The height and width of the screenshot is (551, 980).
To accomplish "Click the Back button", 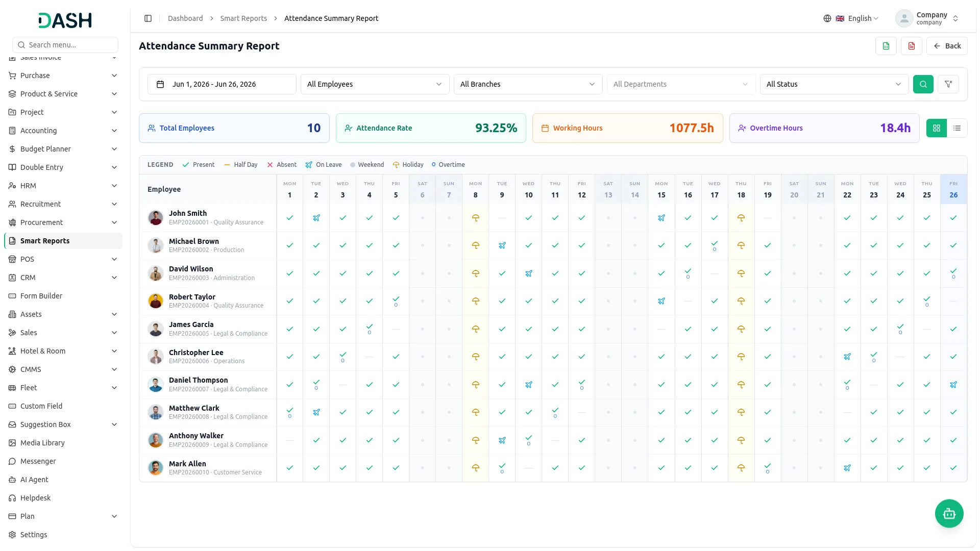I will coord(947,46).
